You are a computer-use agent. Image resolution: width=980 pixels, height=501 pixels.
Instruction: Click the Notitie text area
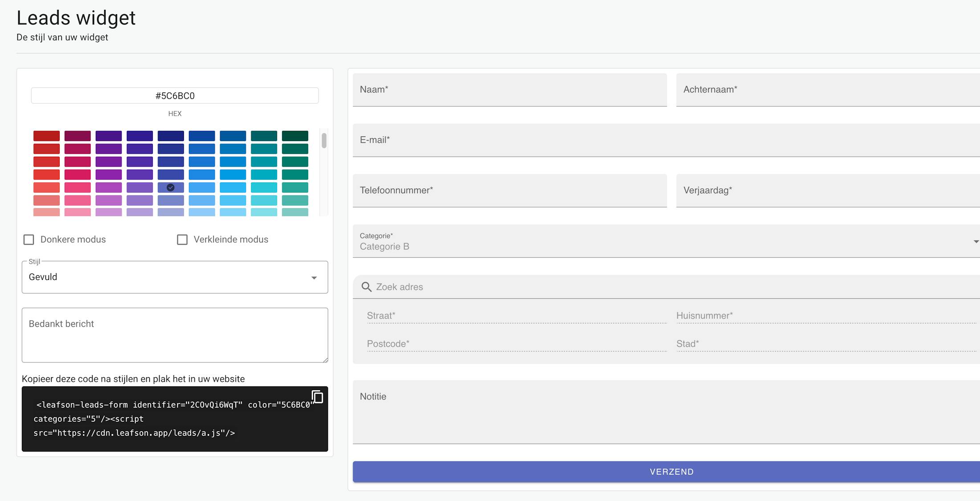tap(667, 412)
